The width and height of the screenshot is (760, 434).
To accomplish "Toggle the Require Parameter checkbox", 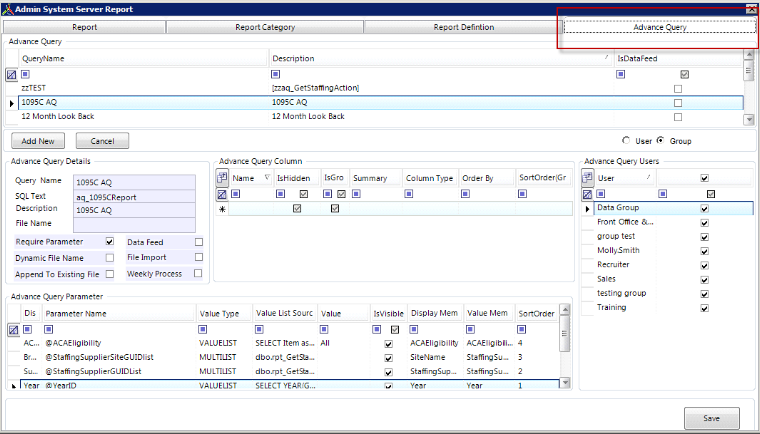I will (x=110, y=241).
